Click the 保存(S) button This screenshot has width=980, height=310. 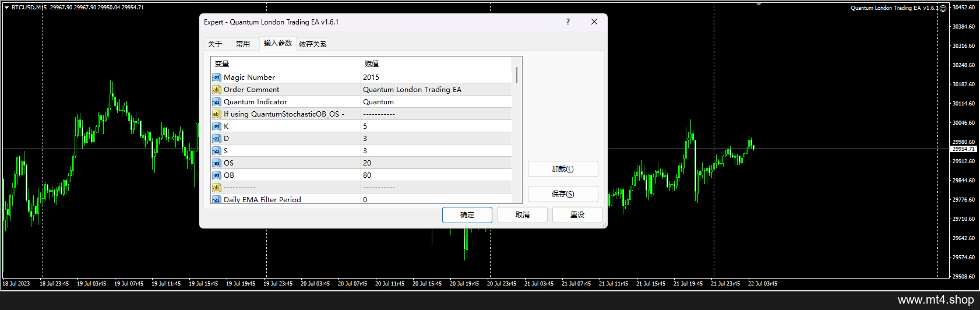coord(563,194)
